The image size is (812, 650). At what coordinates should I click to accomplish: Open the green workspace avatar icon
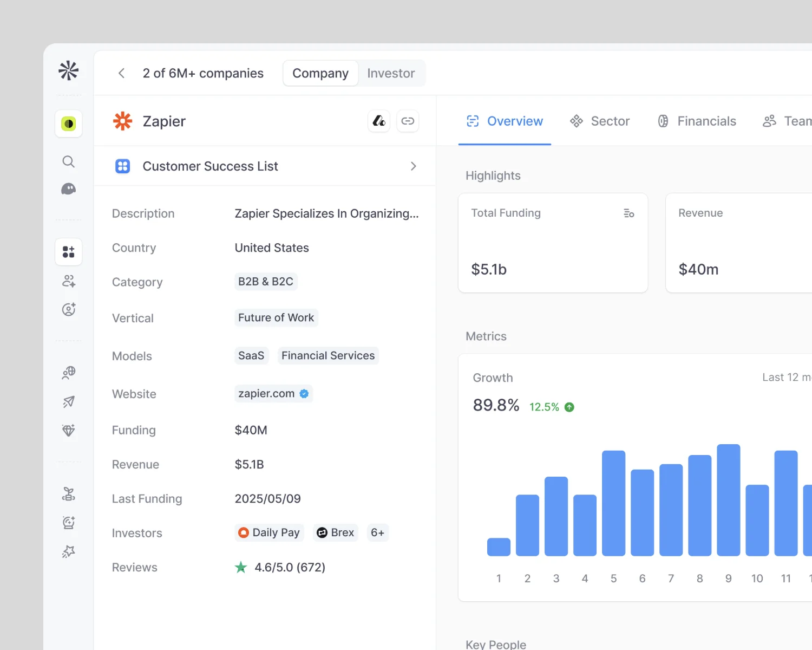[69, 123]
